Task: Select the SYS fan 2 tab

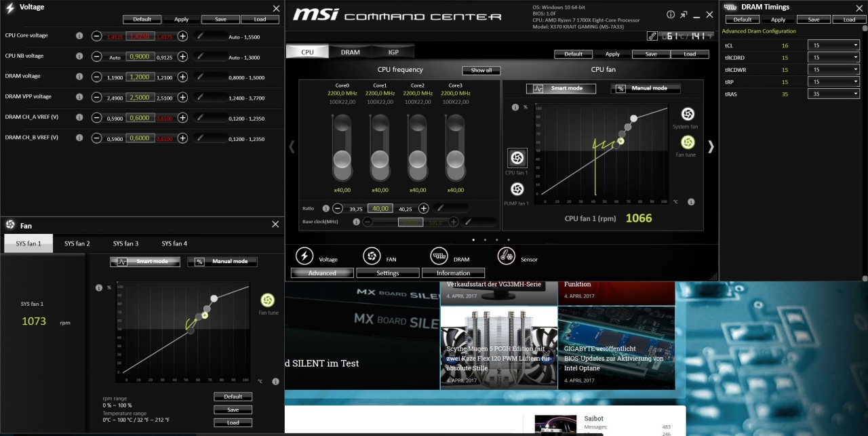Action: pyautogui.click(x=77, y=243)
